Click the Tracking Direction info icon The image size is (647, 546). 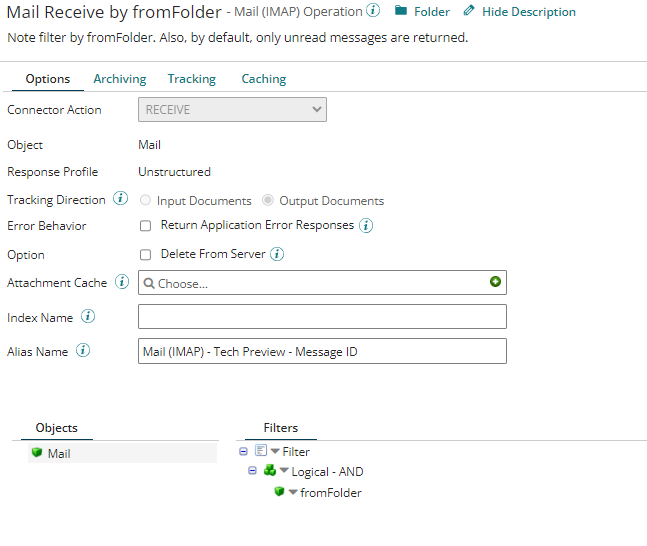(121, 199)
